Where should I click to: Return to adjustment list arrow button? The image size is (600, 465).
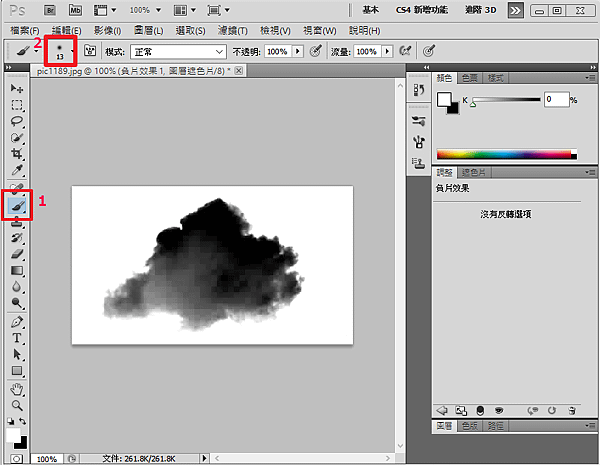pyautogui.click(x=442, y=411)
